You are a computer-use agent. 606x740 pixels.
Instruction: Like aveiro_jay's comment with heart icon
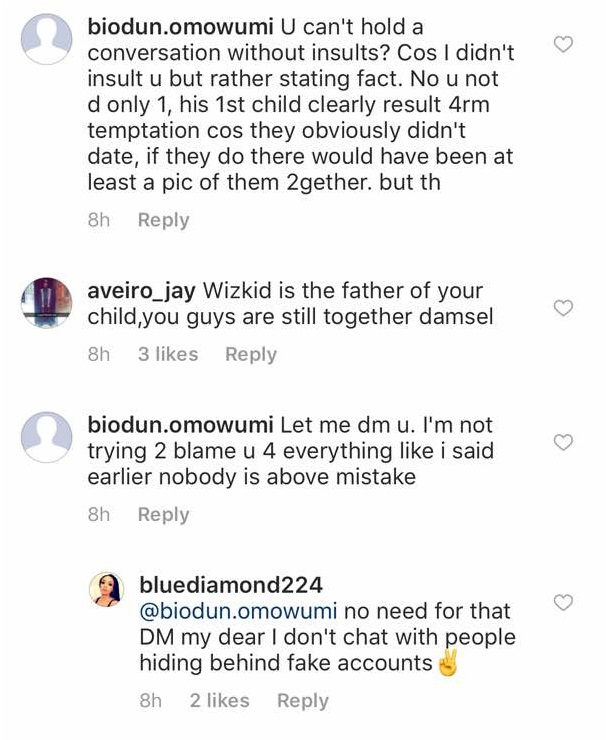(x=563, y=308)
